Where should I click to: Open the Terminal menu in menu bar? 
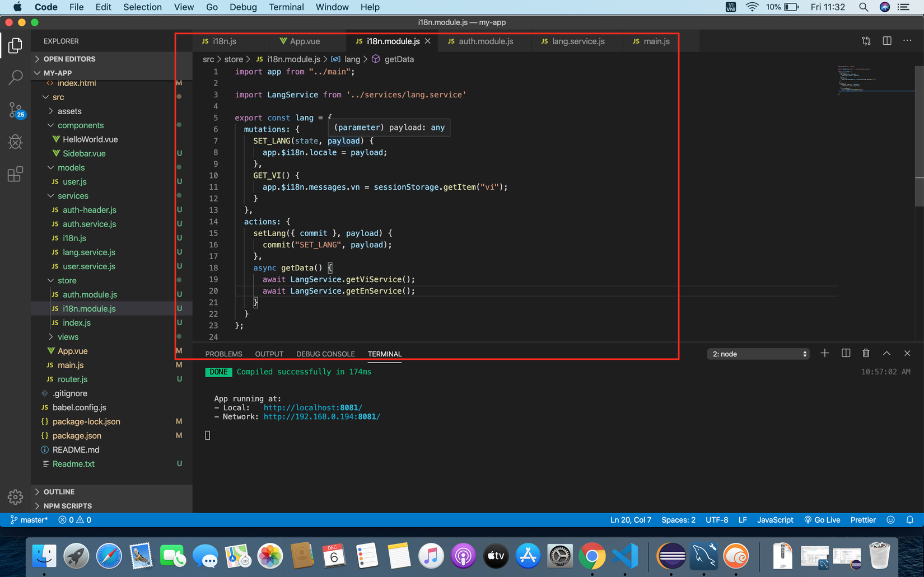point(286,7)
